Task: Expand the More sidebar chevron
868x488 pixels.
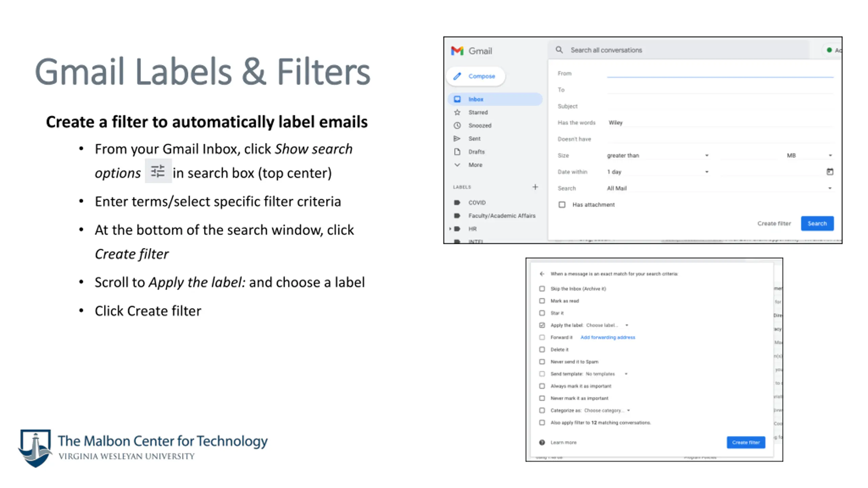Action: [x=457, y=165]
